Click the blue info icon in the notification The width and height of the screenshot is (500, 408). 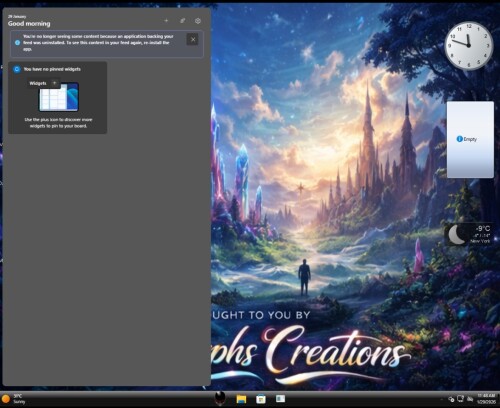(18, 43)
